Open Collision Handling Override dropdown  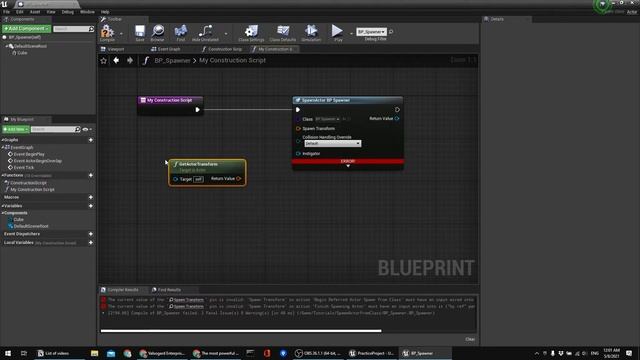pyautogui.click(x=332, y=144)
